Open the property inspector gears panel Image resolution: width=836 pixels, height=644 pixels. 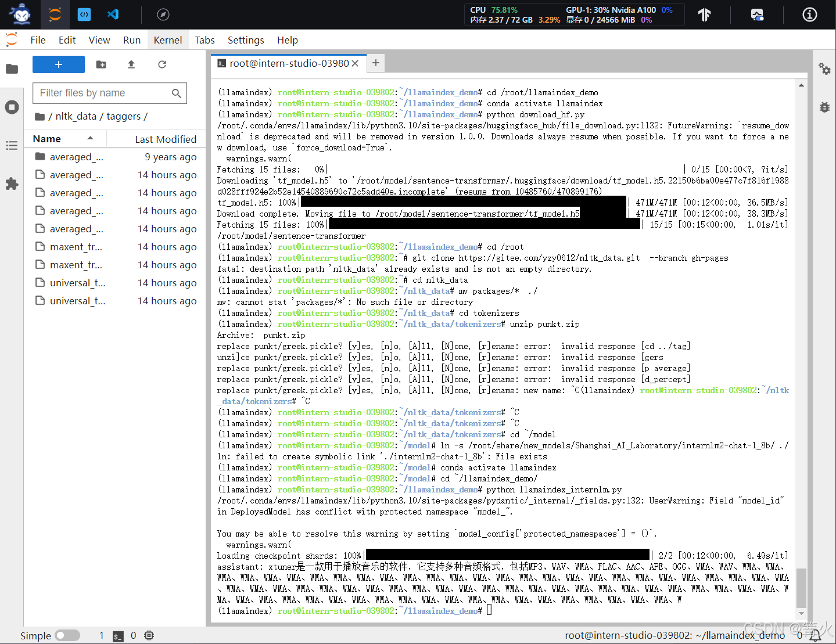point(824,69)
